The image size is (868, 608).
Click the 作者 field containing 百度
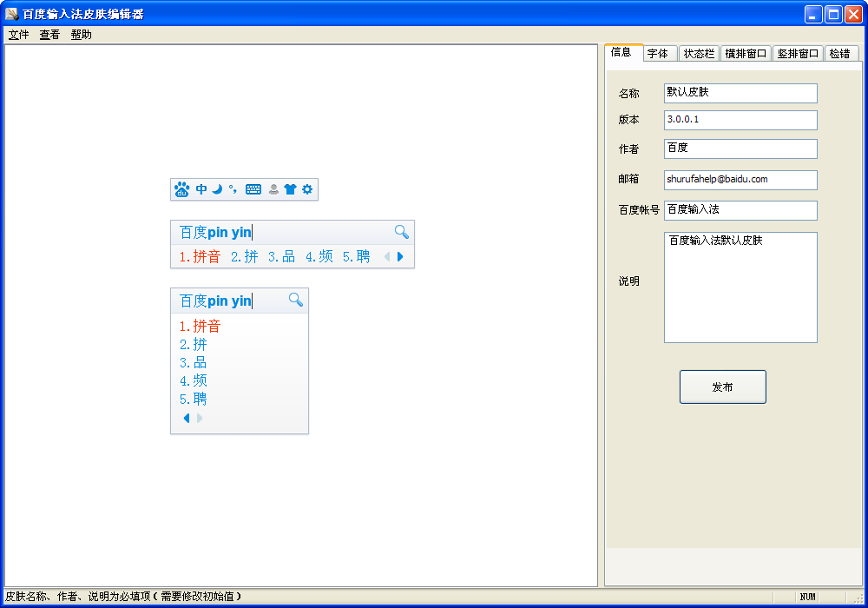(740, 149)
